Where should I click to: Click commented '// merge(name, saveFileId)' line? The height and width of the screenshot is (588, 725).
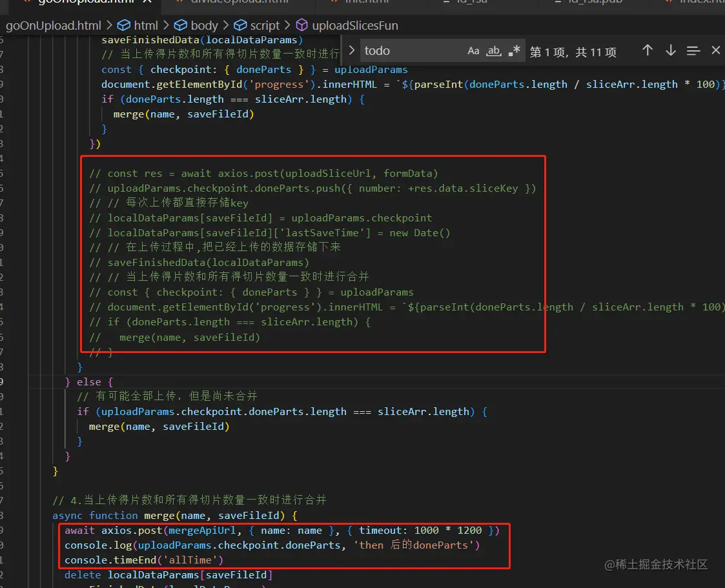(175, 338)
